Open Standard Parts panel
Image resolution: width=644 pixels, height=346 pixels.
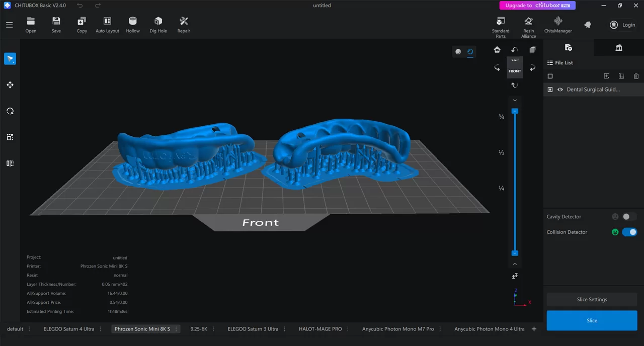tap(501, 24)
